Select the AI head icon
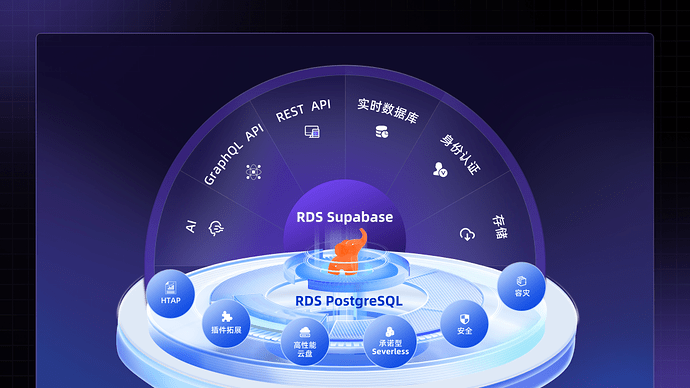The height and width of the screenshot is (388, 690). (216, 228)
